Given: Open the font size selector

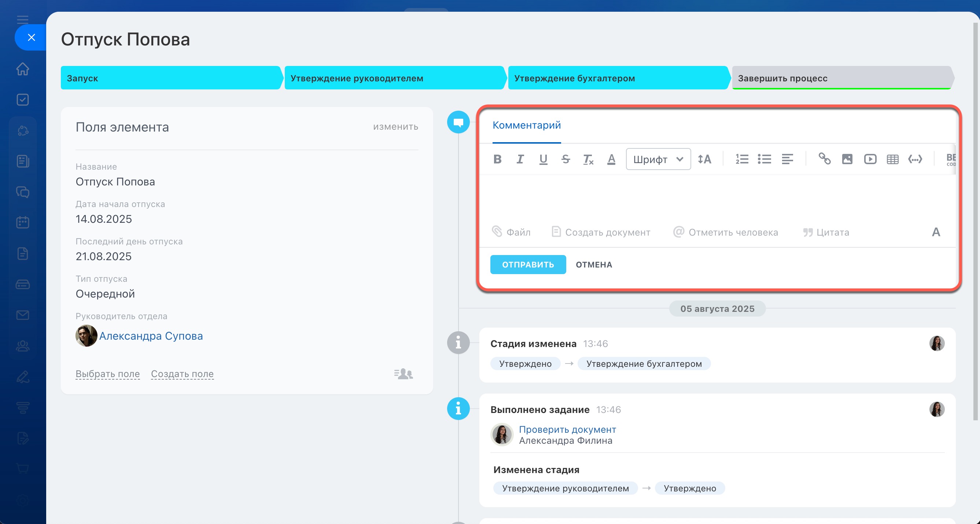Looking at the screenshot, I should [704, 159].
